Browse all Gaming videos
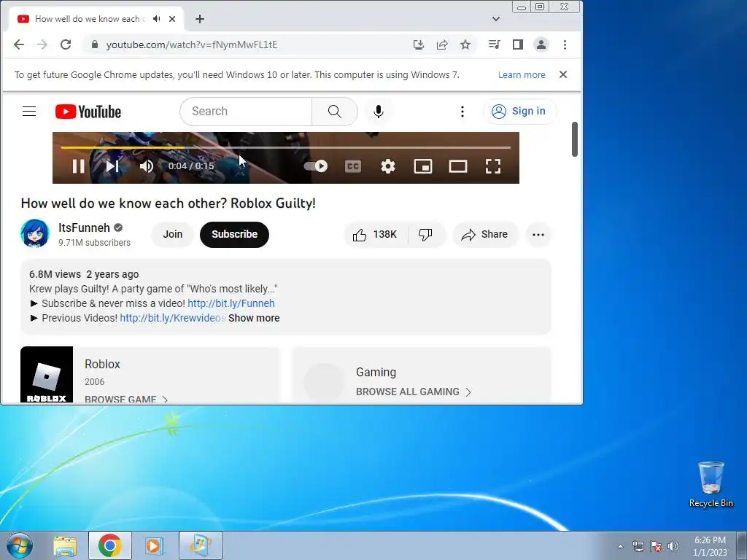747x560 pixels. (x=414, y=392)
